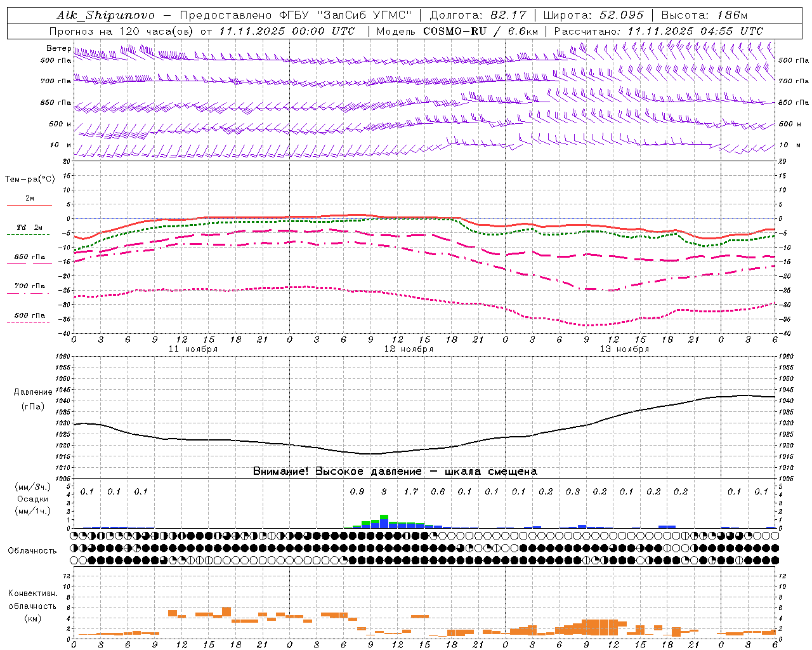Screen dimensions: 812x650
Task: Click the Долгота: 82.17 longitude value
Action: (x=478, y=15)
